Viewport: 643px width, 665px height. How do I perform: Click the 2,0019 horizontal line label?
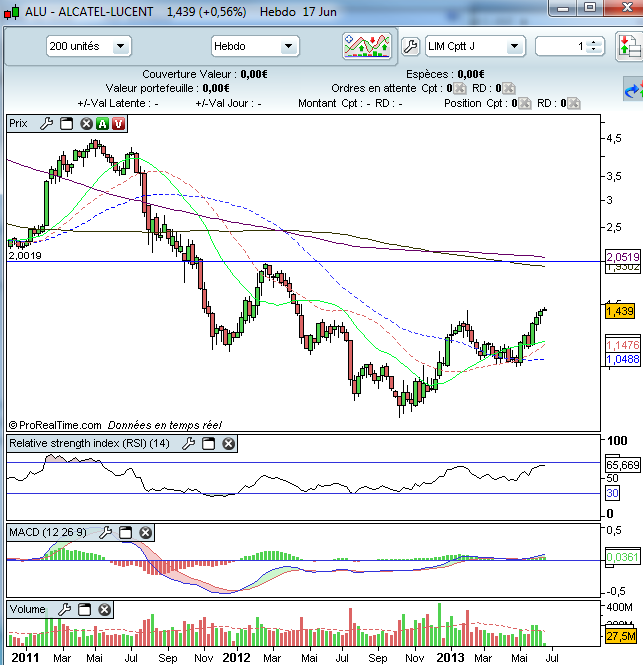25,255
